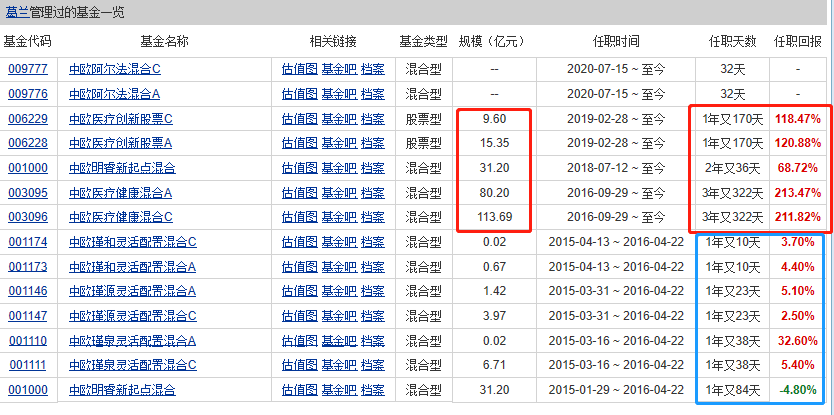The image size is (834, 415).
Task: Click the 规模（亿元） column header
Action: click(492, 41)
